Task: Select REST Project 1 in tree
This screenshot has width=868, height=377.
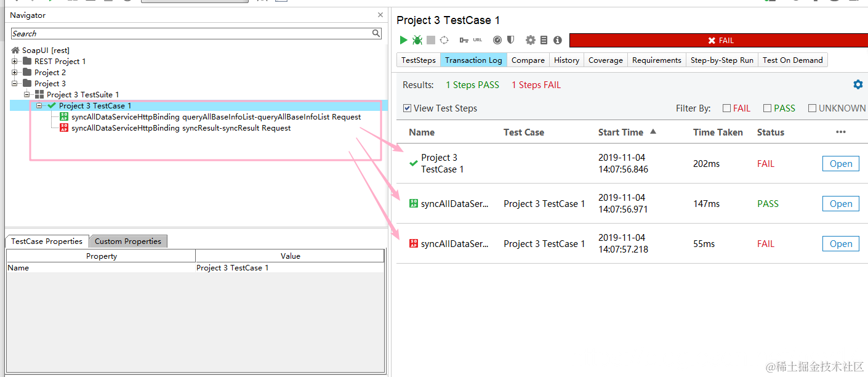Action: pyautogui.click(x=60, y=62)
